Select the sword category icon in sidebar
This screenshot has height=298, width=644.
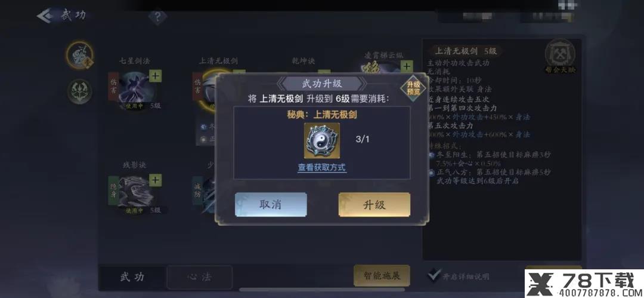pos(80,54)
